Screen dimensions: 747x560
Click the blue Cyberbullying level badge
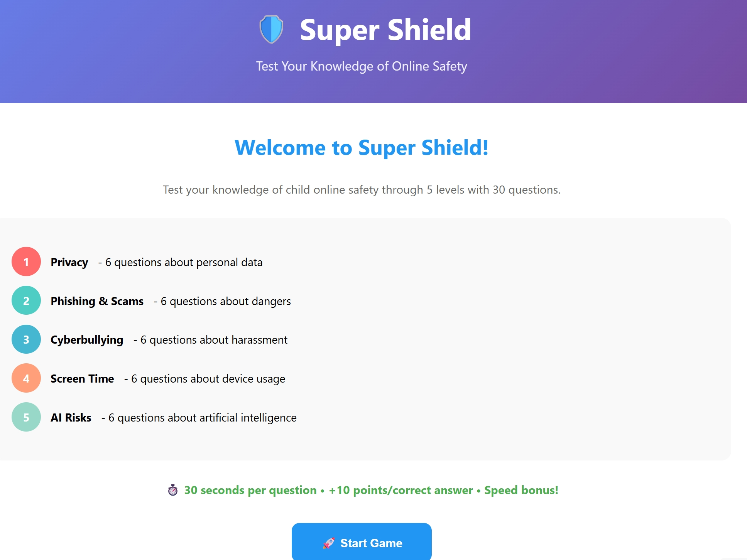tap(26, 340)
